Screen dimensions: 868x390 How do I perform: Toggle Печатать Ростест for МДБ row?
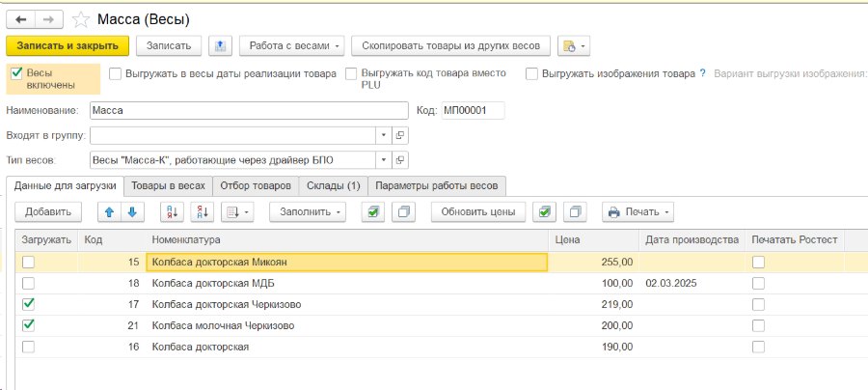tap(758, 283)
